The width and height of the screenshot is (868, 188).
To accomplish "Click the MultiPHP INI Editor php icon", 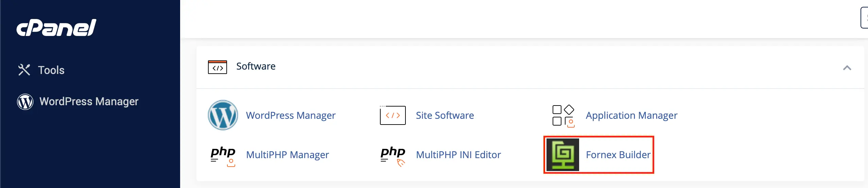I will click(393, 155).
